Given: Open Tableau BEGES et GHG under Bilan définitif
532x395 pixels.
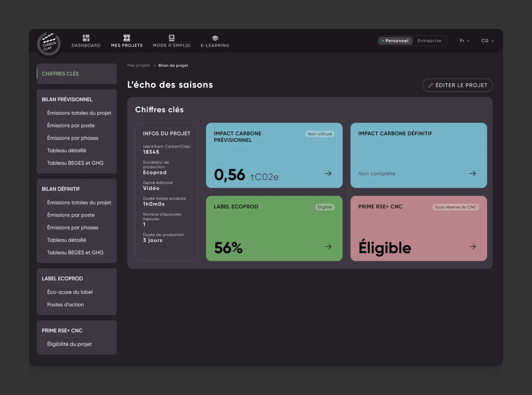Looking at the screenshot, I should (x=75, y=253).
